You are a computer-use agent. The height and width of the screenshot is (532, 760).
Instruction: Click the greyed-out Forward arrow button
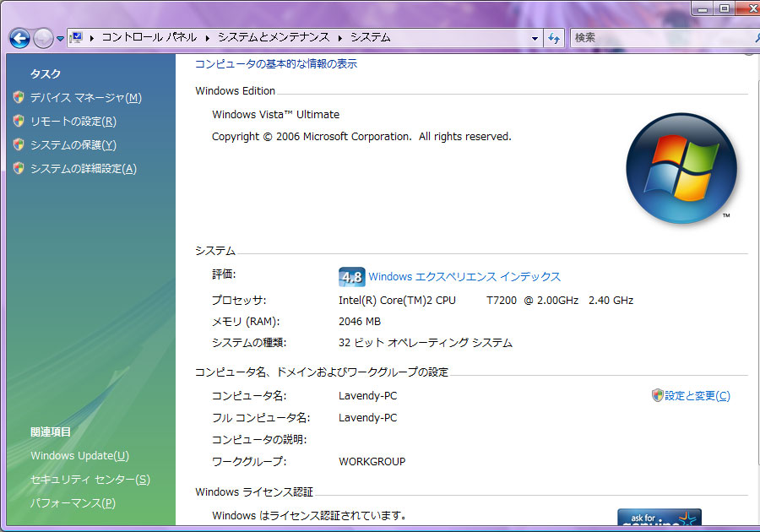point(43,38)
